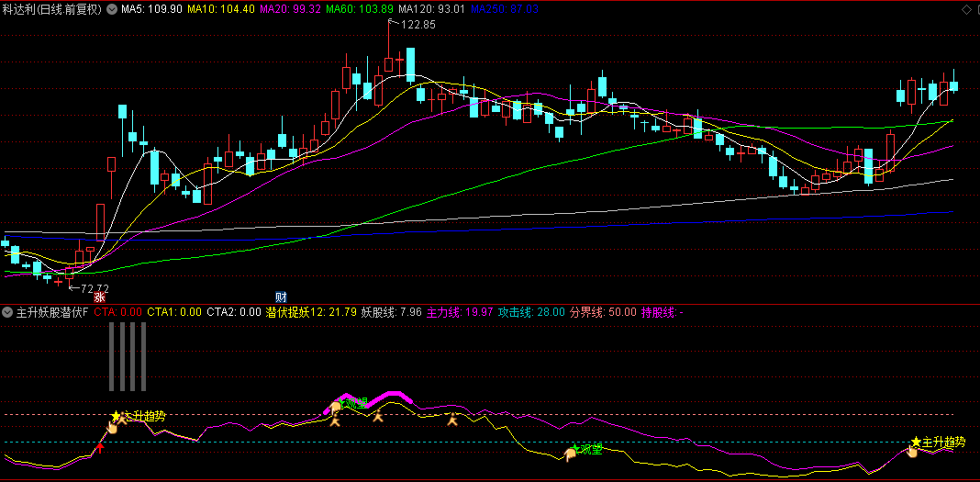Click the CTA: 0.00 value
The width and height of the screenshot is (980, 482).
(x=118, y=311)
